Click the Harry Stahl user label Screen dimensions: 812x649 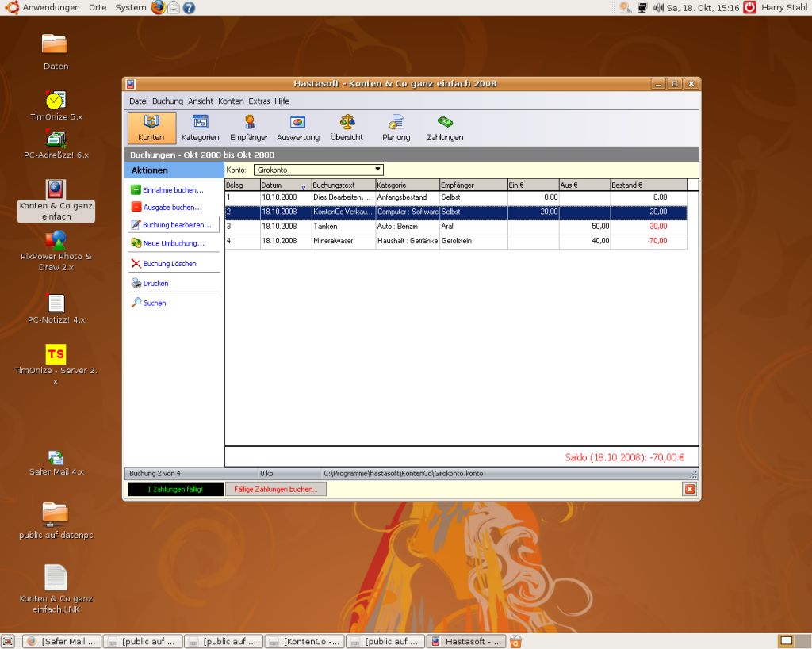[783, 7]
